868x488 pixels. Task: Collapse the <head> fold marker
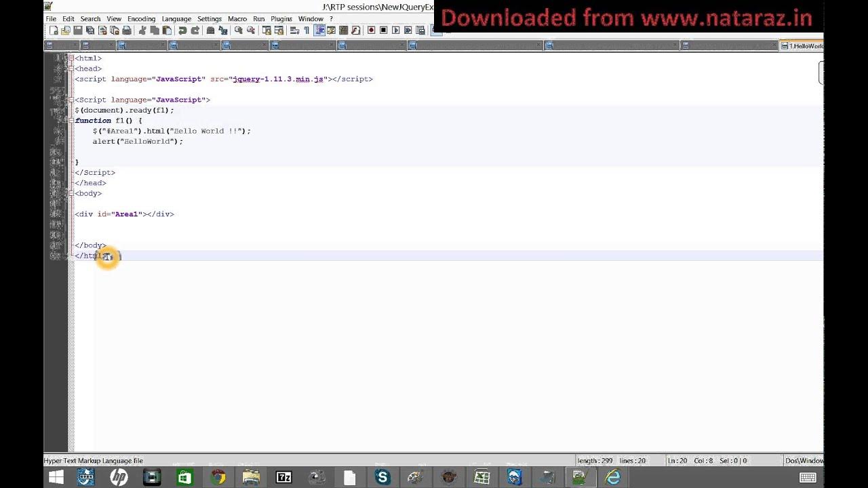click(71, 68)
